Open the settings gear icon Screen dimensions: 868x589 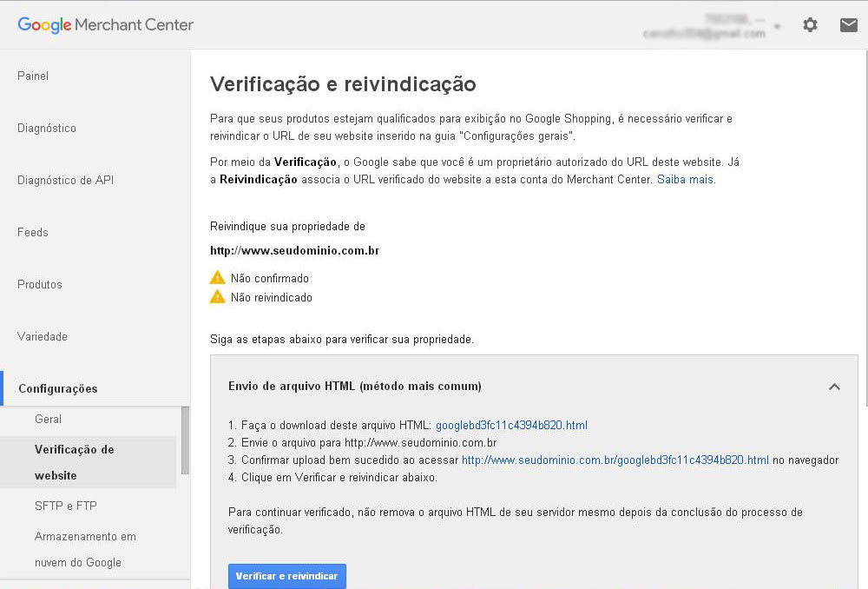(810, 24)
